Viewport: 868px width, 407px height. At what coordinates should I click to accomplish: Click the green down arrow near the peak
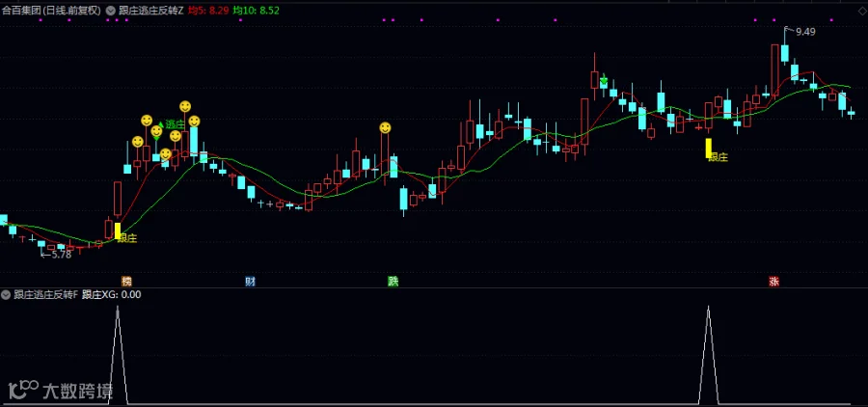[x=604, y=80]
